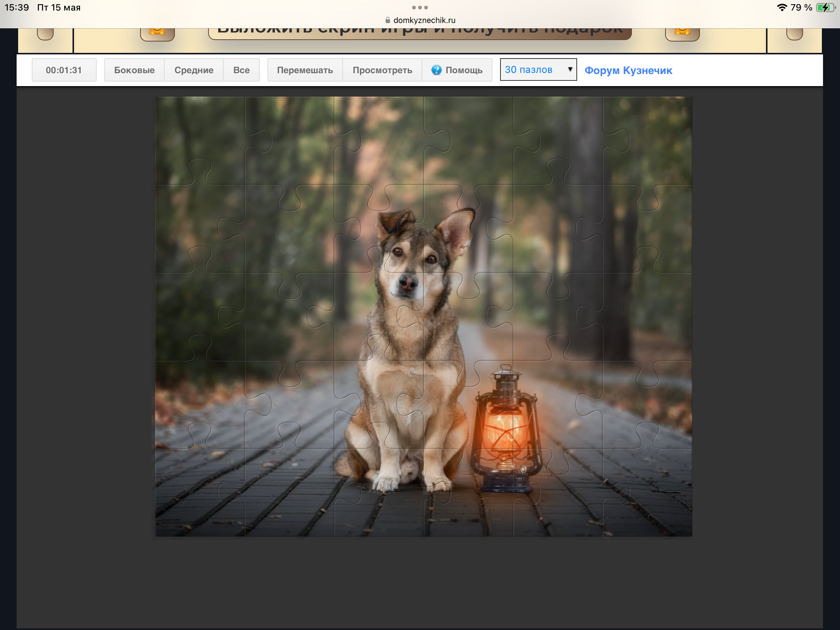The image size is (840, 630).
Task: Open the 30 пазлов dropdown
Action: point(538,69)
